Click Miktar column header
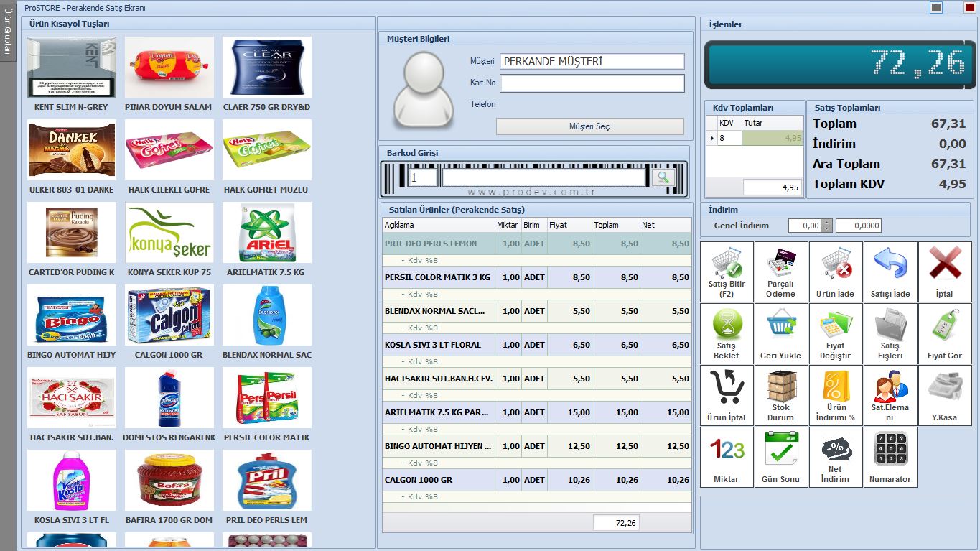Image resolution: width=980 pixels, height=551 pixels. click(x=508, y=225)
